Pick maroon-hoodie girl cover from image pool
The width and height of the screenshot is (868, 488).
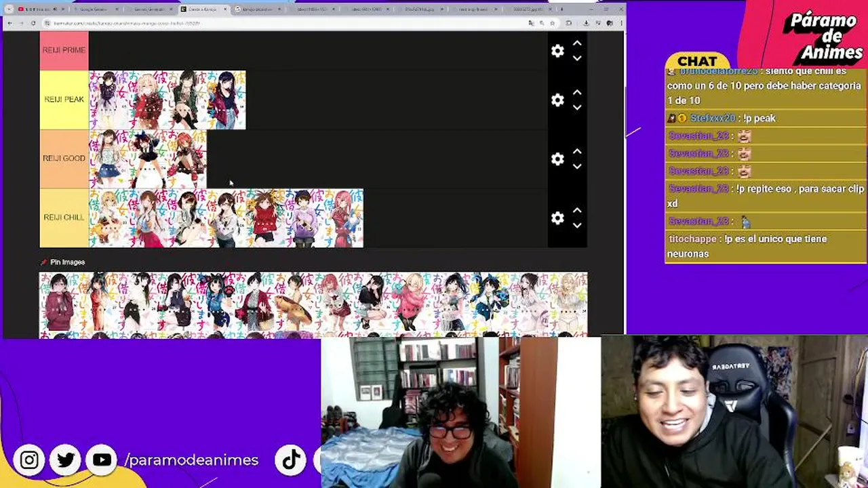point(59,302)
